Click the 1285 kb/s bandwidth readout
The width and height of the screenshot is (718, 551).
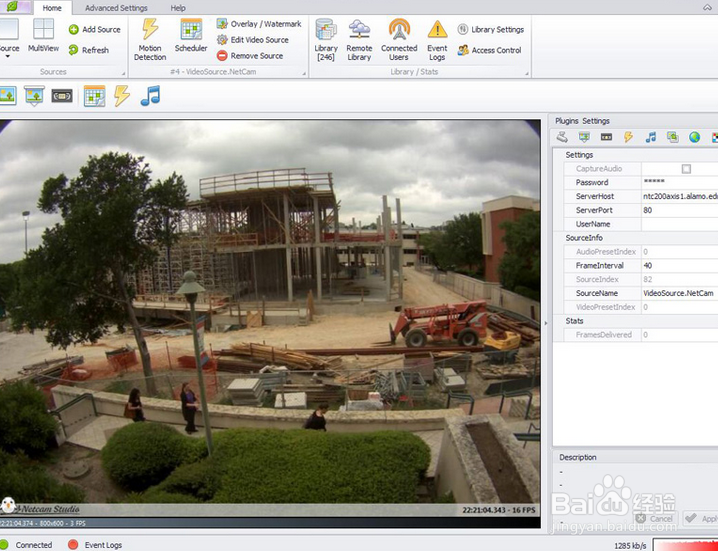tap(631, 545)
